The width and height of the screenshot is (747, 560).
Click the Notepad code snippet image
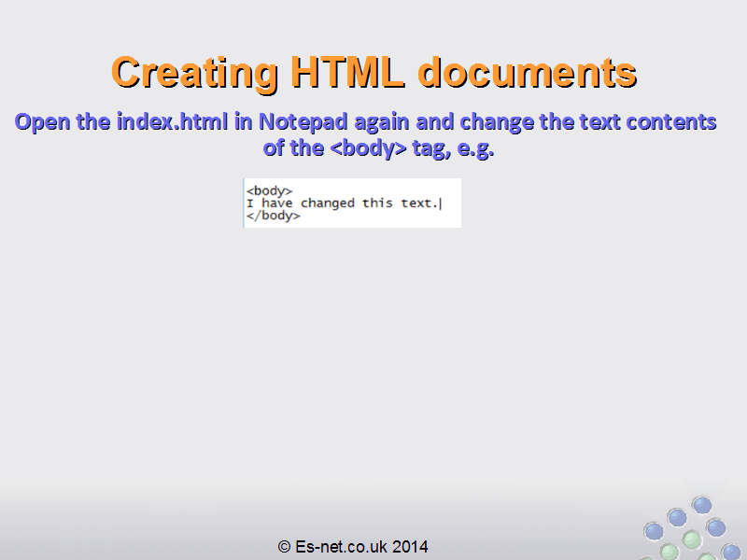352,203
